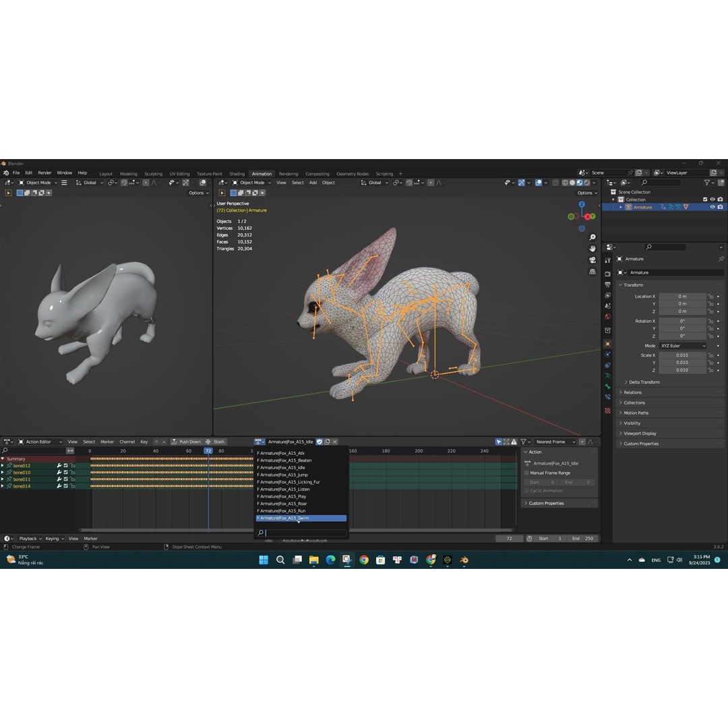Open the Tool properties tab icon

pos(607,260)
